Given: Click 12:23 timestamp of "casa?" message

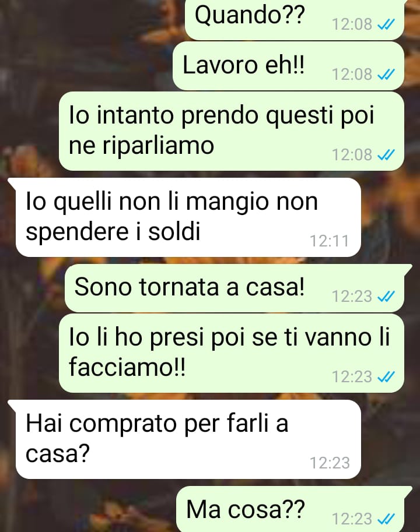Looking at the screenshot, I should point(330,463).
